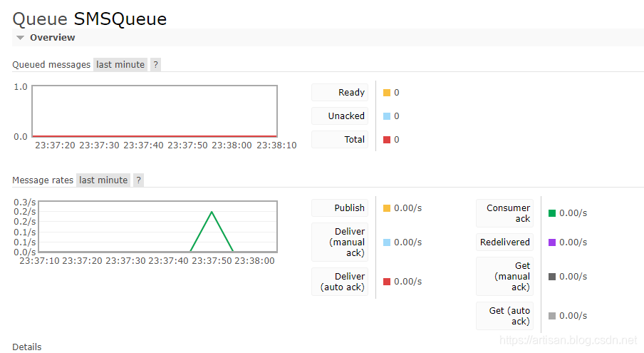Click the red Total color swatch

pos(387,140)
